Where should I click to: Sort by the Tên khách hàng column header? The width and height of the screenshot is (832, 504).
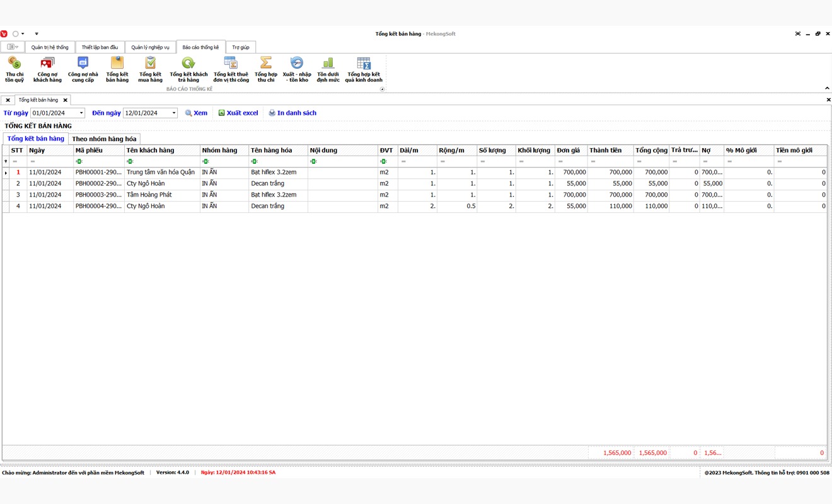tap(161, 151)
